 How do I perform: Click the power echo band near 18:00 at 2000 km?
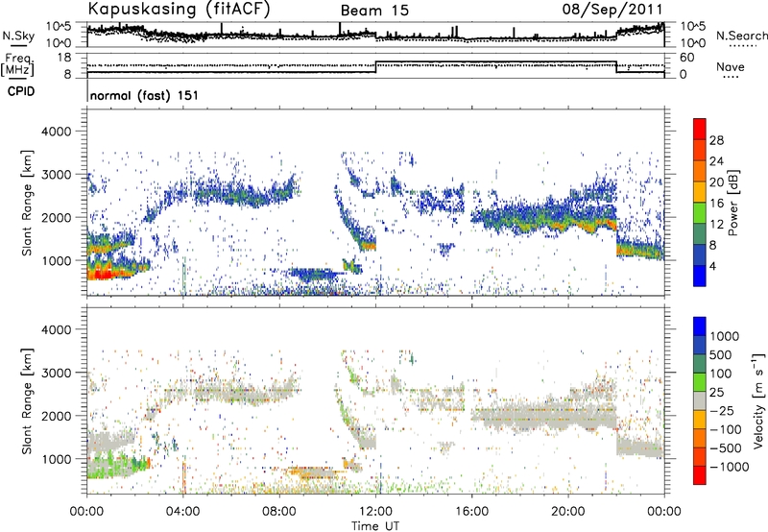(520, 217)
